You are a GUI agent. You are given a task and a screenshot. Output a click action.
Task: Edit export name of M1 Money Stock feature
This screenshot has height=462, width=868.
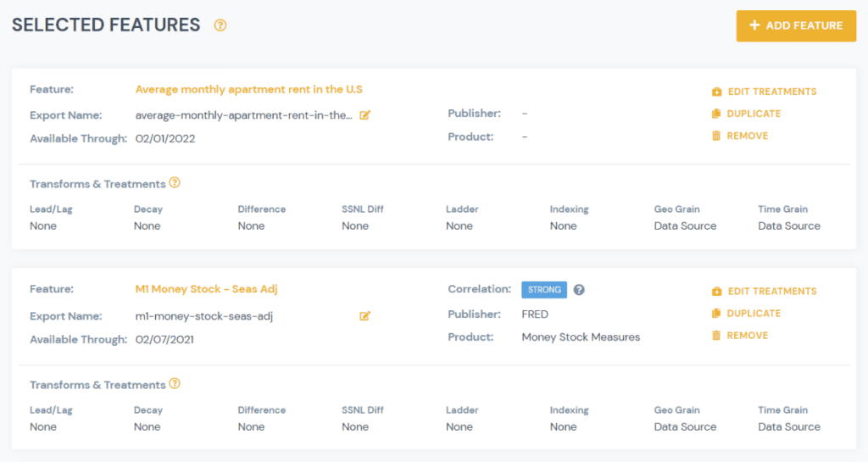[x=365, y=316]
